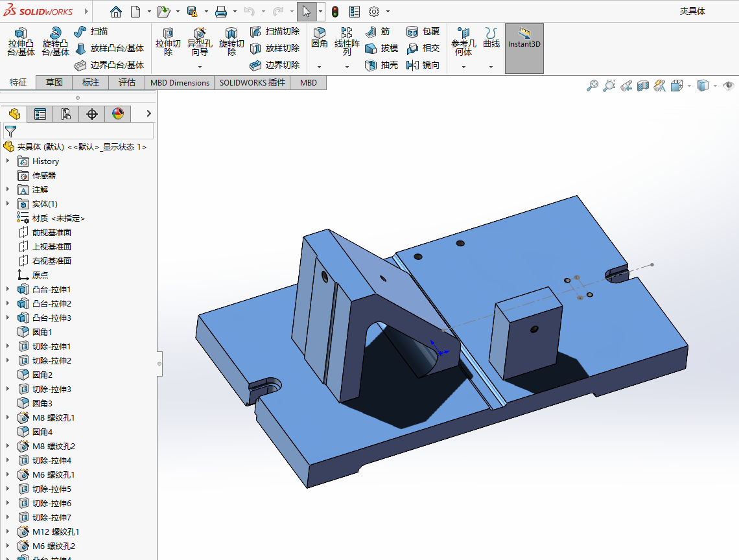This screenshot has width=739, height=560.
Task: Select the Wrap (包覆) tool
Action: pyautogui.click(x=423, y=31)
